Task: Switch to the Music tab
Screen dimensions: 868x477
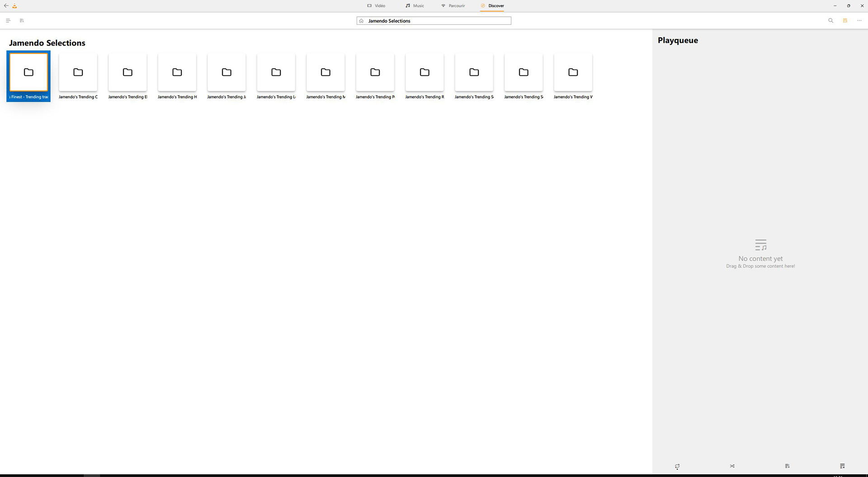Action: [415, 6]
